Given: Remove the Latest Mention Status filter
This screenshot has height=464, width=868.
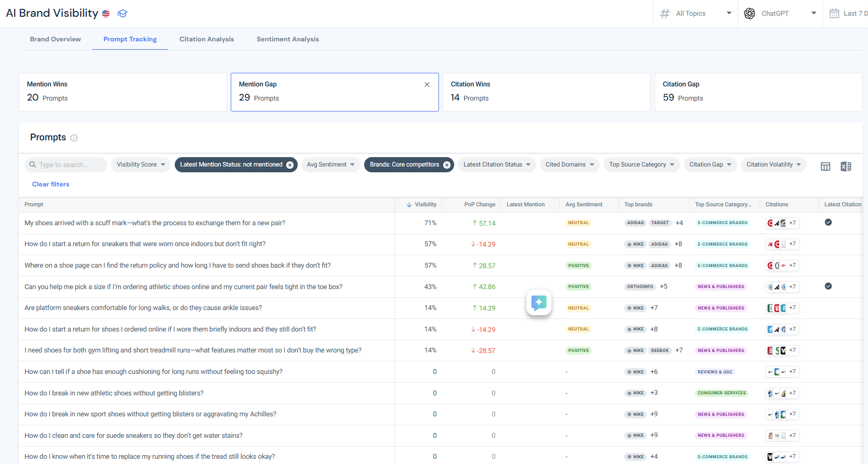Looking at the screenshot, I should 290,165.
